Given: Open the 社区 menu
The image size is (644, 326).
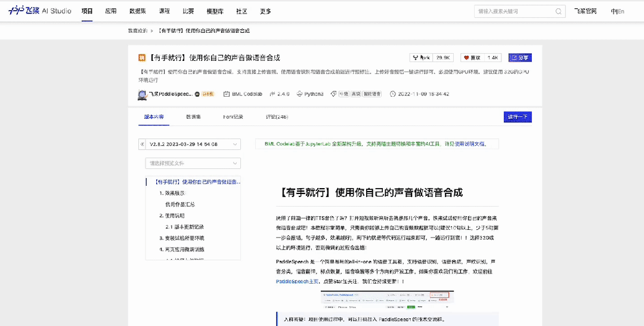Looking at the screenshot, I should click(242, 11).
